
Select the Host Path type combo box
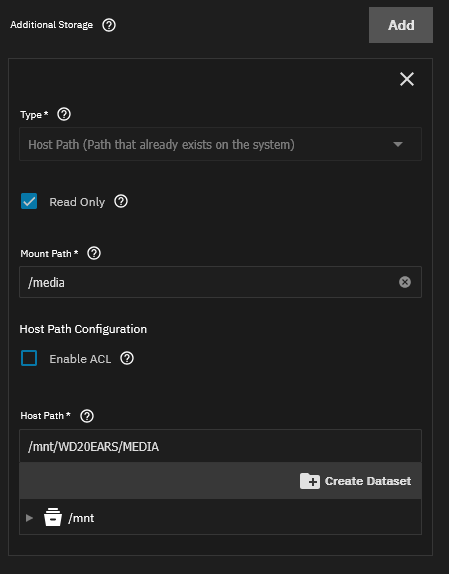click(x=220, y=144)
